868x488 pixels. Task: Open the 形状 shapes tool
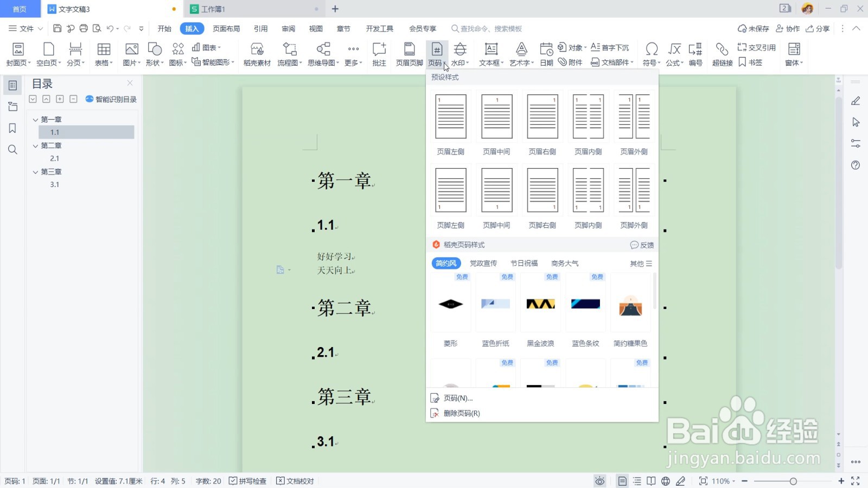coord(155,55)
